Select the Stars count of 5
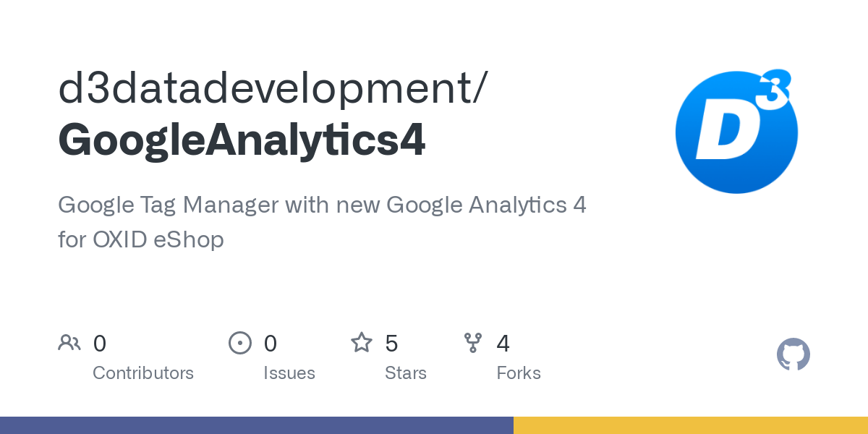The image size is (868, 434). pos(391,344)
